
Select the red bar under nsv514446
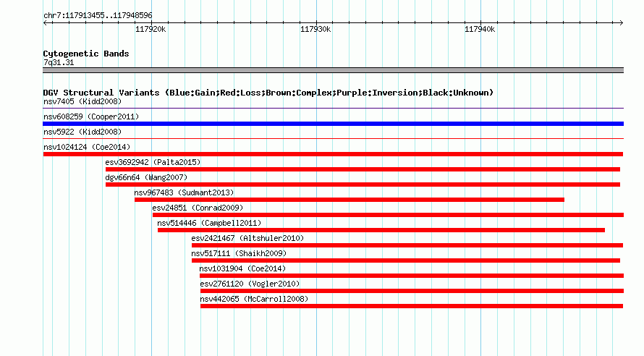pyautogui.click(x=381, y=230)
